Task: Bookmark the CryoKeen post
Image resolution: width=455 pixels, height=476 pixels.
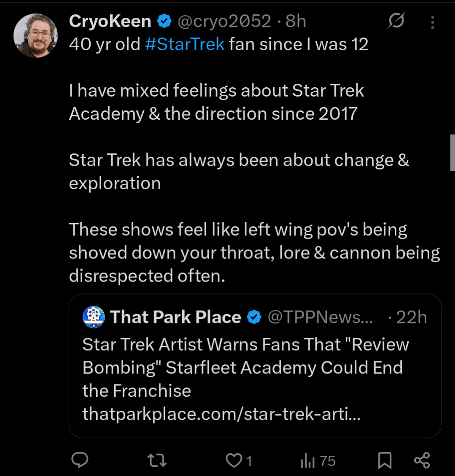Action: point(385,460)
